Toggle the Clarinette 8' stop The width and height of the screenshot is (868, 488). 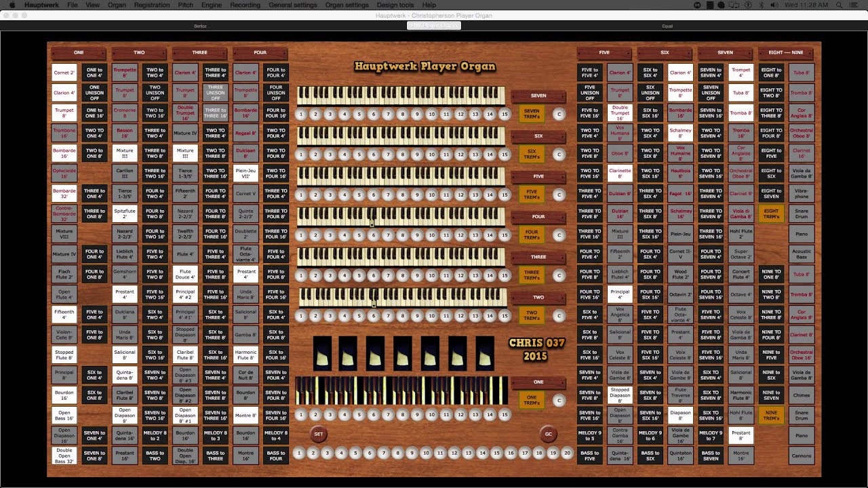pyautogui.click(x=620, y=174)
